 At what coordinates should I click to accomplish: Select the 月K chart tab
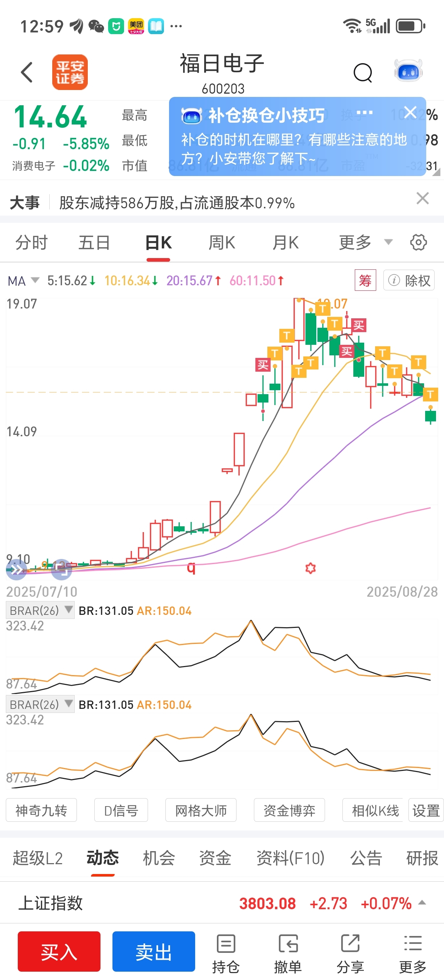[x=285, y=242]
